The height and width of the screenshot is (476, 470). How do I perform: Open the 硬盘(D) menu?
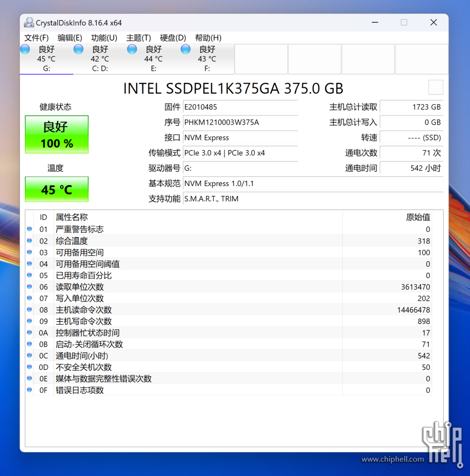[x=173, y=38]
